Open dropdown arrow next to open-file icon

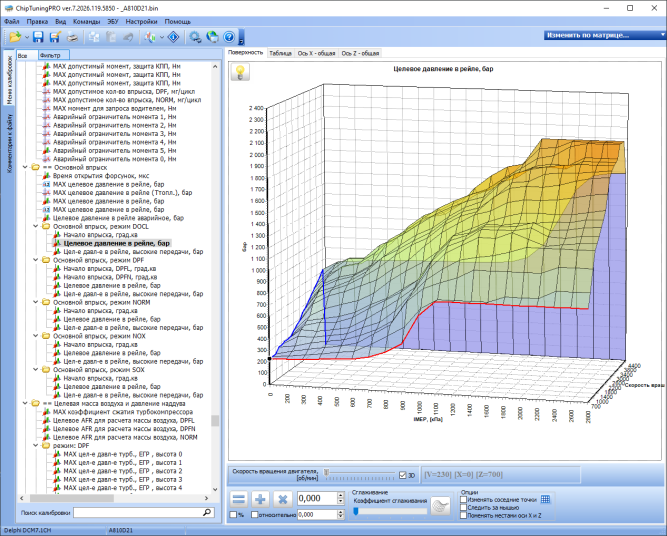tap(26, 37)
